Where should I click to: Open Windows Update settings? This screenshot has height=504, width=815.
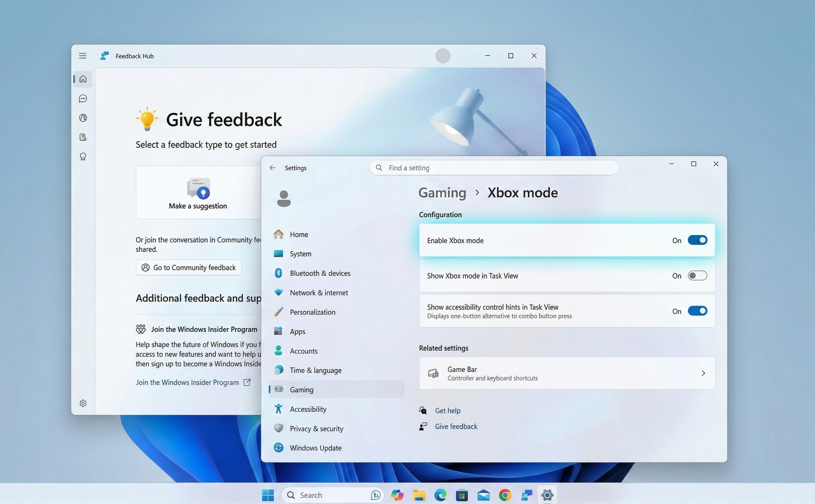tap(315, 448)
